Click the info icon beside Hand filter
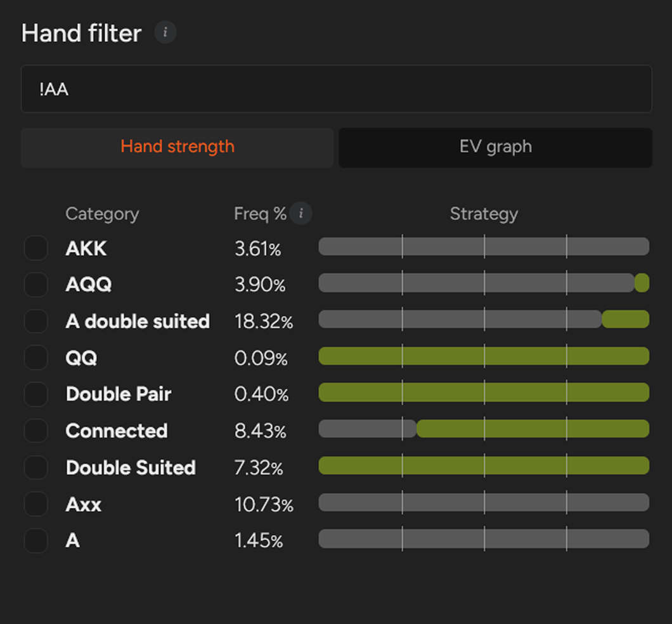 [165, 32]
